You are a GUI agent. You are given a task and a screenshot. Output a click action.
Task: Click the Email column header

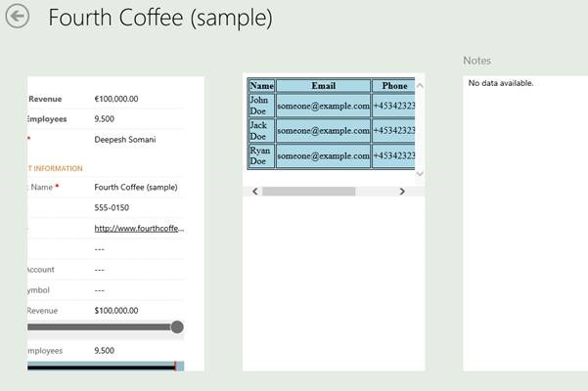coord(323,86)
